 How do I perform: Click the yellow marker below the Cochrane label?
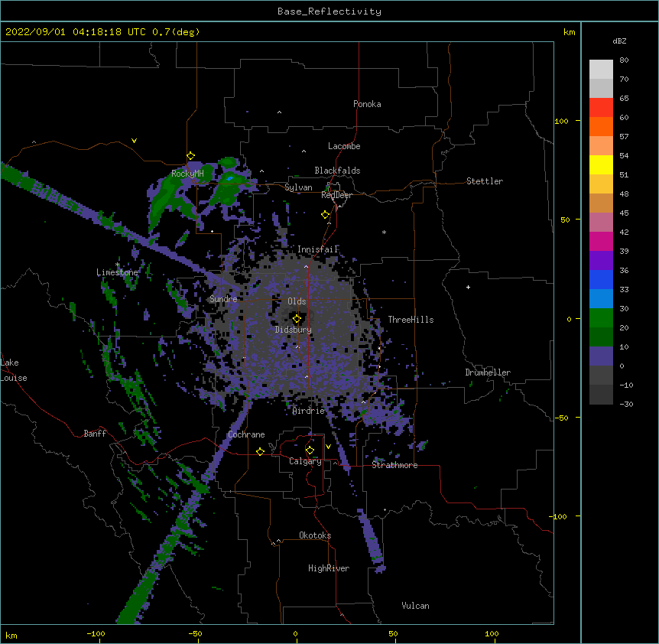pyautogui.click(x=260, y=451)
